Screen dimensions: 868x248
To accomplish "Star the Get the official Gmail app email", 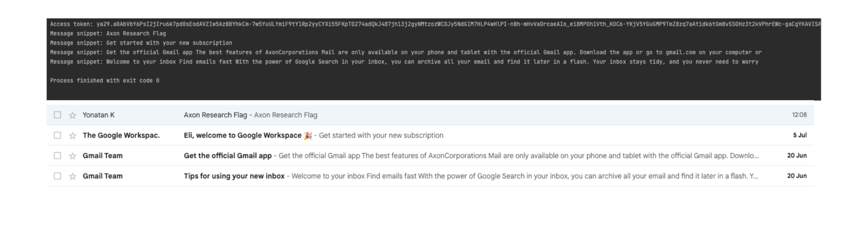I will click(73, 156).
